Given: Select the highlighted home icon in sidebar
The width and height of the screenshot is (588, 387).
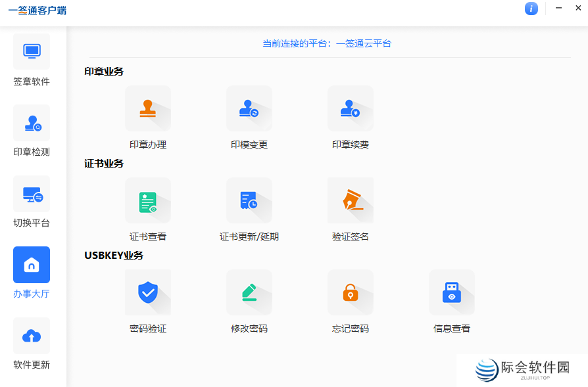Looking at the screenshot, I should pos(31,264).
